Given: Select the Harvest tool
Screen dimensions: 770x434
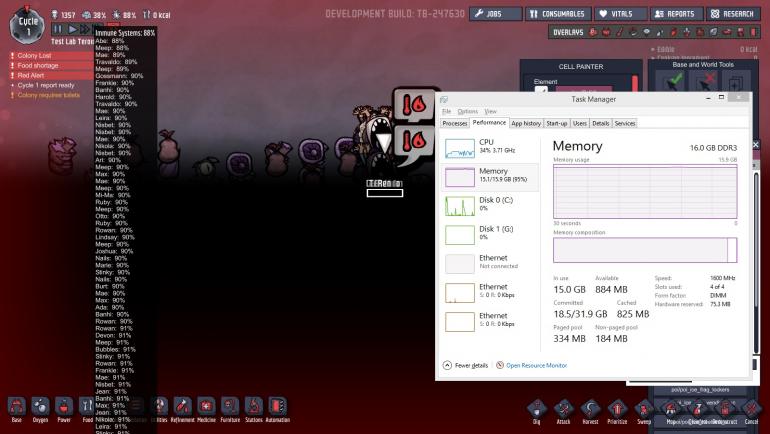Looking at the screenshot, I should pos(590,411).
